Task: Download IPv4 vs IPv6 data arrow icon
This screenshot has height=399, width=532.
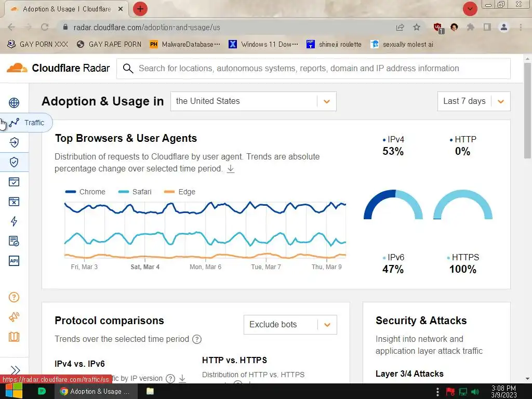Action: coord(182,378)
